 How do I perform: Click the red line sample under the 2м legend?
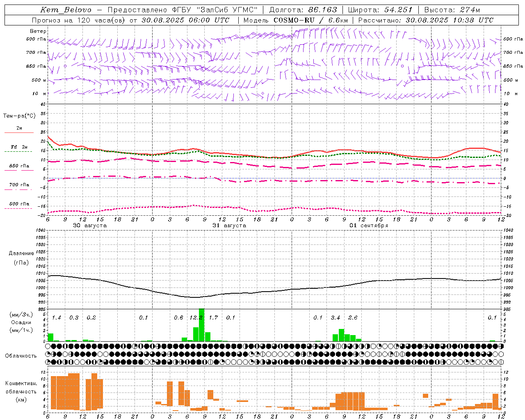[19, 132]
